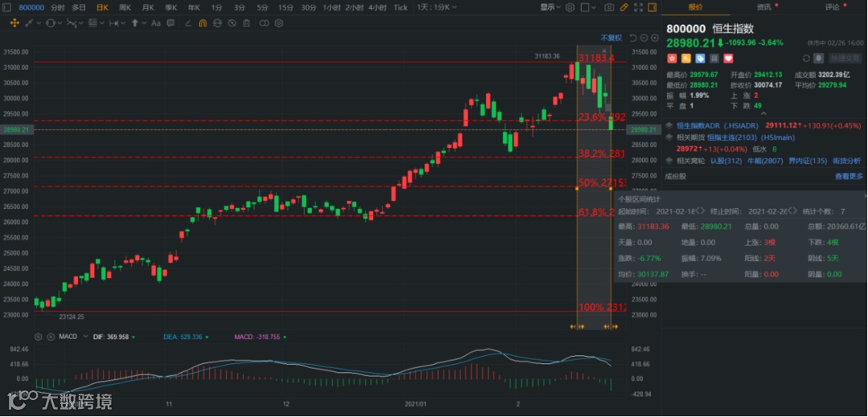The width and height of the screenshot is (868, 417).
Task: Open 恒指主连(2103) futures link
Action: click(x=734, y=137)
